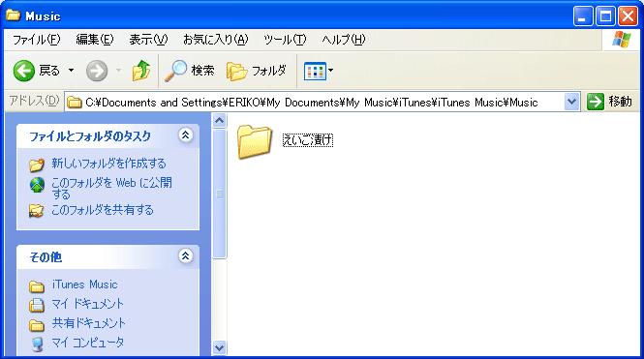Click the globe Web publish icon
644x359 pixels.
[37, 185]
